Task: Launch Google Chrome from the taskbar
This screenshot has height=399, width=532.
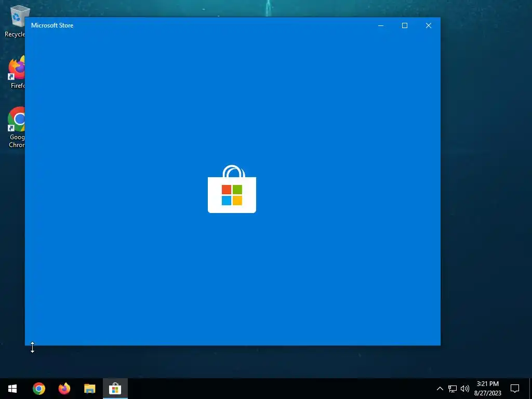Action: point(38,389)
